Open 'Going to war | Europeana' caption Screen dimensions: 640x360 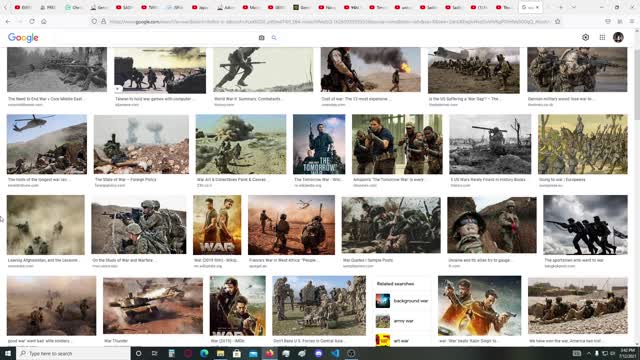pyautogui.click(x=562, y=180)
